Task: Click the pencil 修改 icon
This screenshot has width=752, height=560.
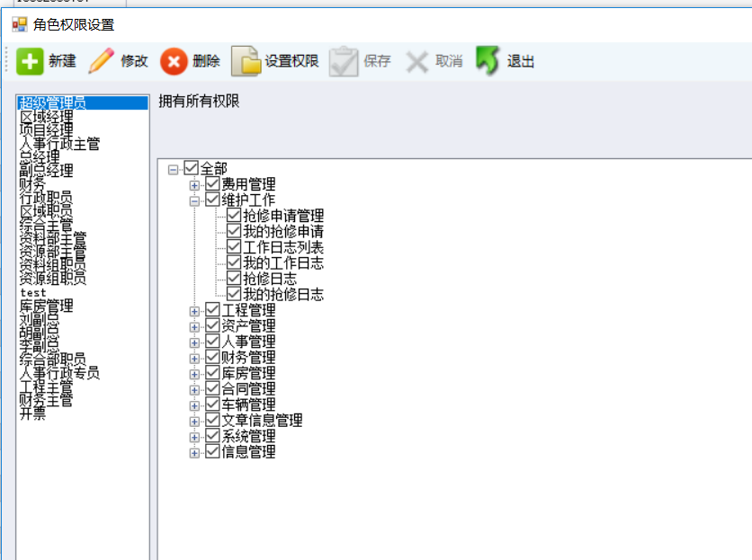Action: pyautogui.click(x=102, y=62)
